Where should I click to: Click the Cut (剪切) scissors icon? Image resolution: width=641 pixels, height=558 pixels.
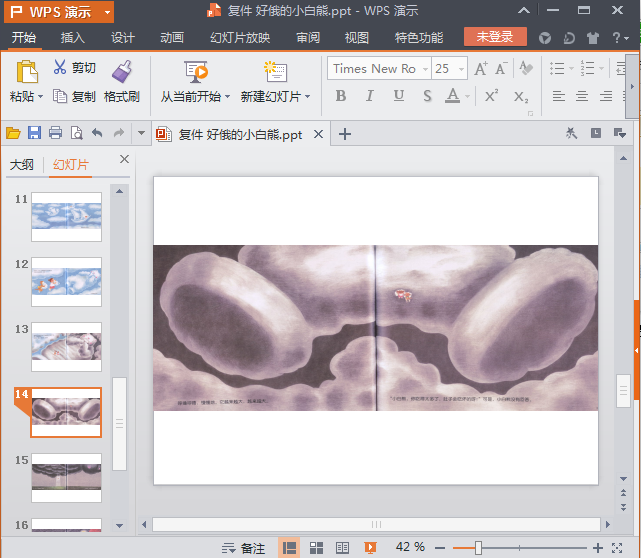[60, 68]
